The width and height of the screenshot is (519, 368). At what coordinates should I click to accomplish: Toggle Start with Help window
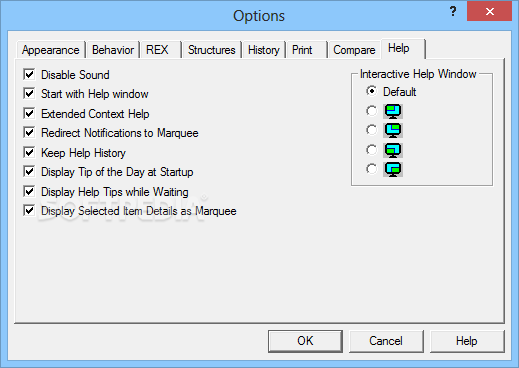coord(29,94)
